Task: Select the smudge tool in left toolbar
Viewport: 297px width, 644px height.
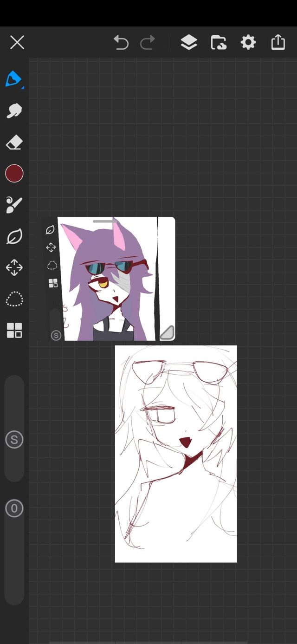Action: pos(14,111)
